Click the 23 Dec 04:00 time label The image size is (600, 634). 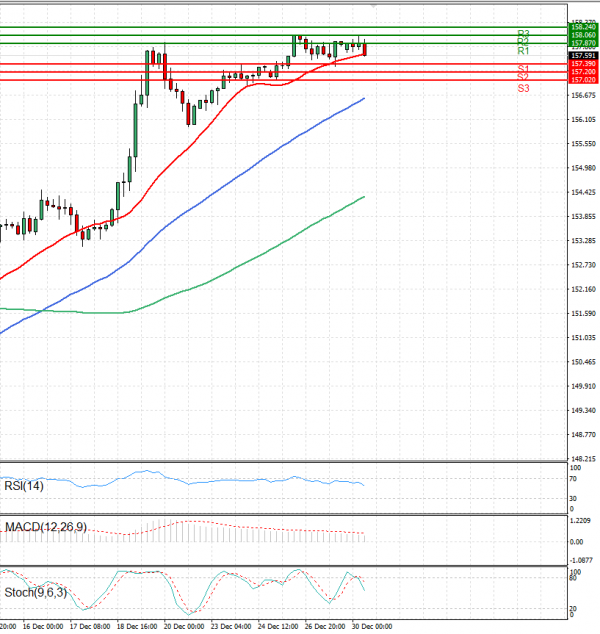coord(231,626)
